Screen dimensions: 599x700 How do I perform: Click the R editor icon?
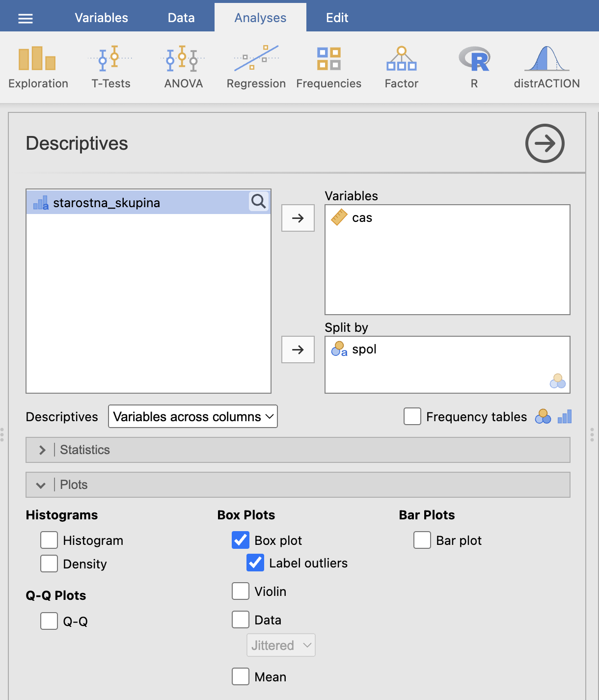point(474,67)
